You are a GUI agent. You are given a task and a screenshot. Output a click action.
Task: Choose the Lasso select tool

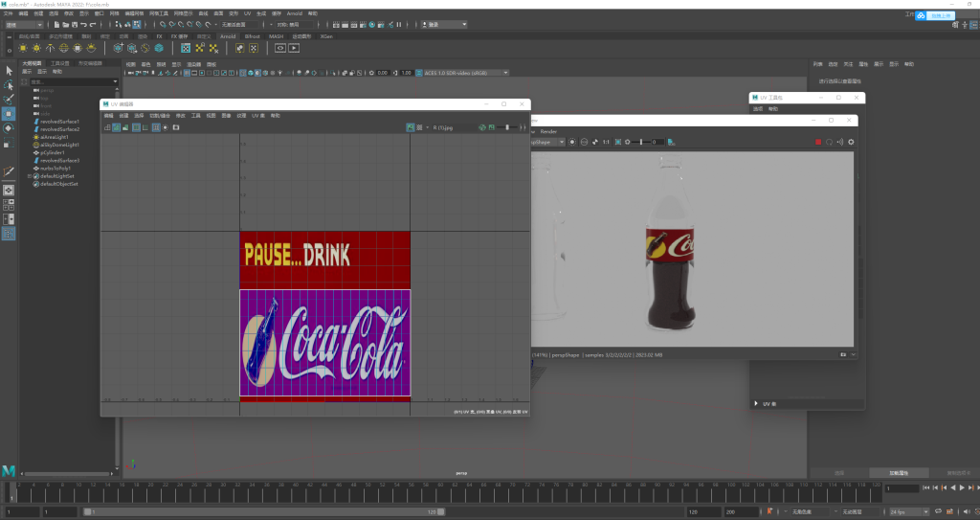tap(9, 85)
